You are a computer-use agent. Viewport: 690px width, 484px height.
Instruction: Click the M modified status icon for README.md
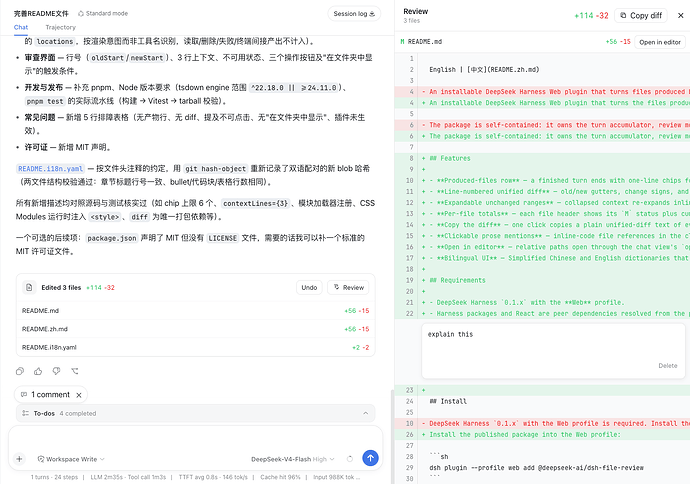point(402,42)
